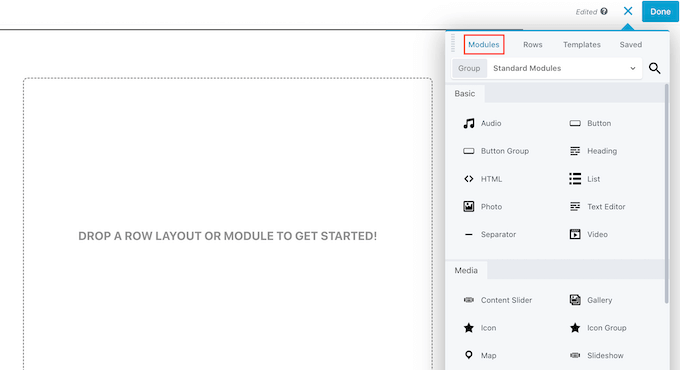This screenshot has width=680, height=370.
Task: Click the dropdown chevron arrow
Action: coord(633,69)
